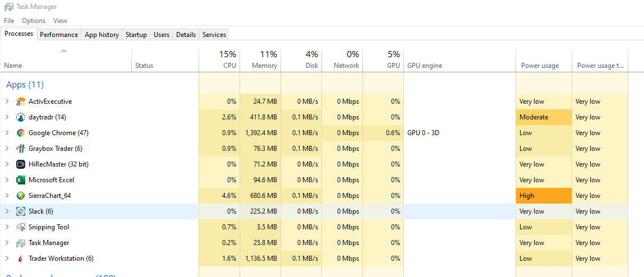This screenshot has width=644, height=277.
Task: Expand the Slack process group
Action: 7,211
